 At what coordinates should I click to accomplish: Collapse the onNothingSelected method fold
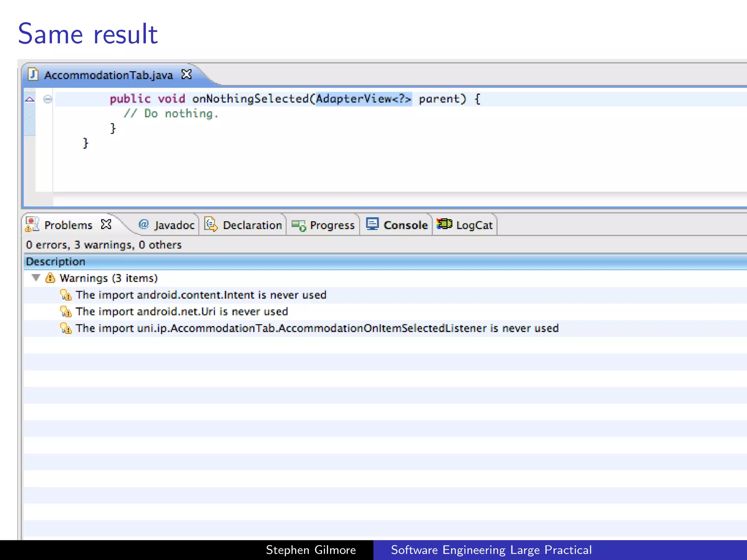[48, 99]
